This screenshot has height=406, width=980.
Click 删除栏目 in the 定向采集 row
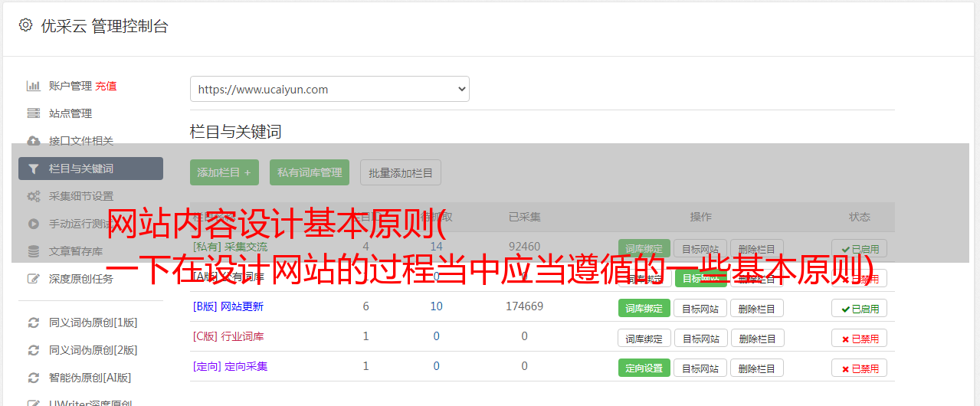click(757, 368)
